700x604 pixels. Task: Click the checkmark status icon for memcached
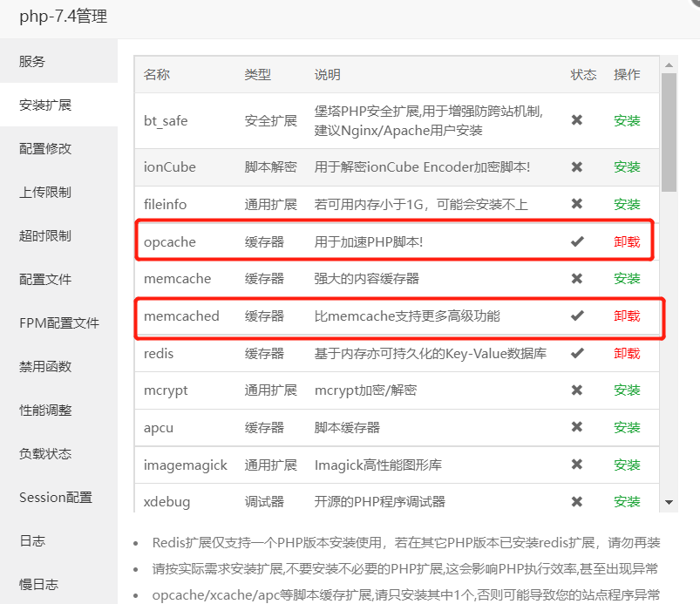[x=577, y=316]
